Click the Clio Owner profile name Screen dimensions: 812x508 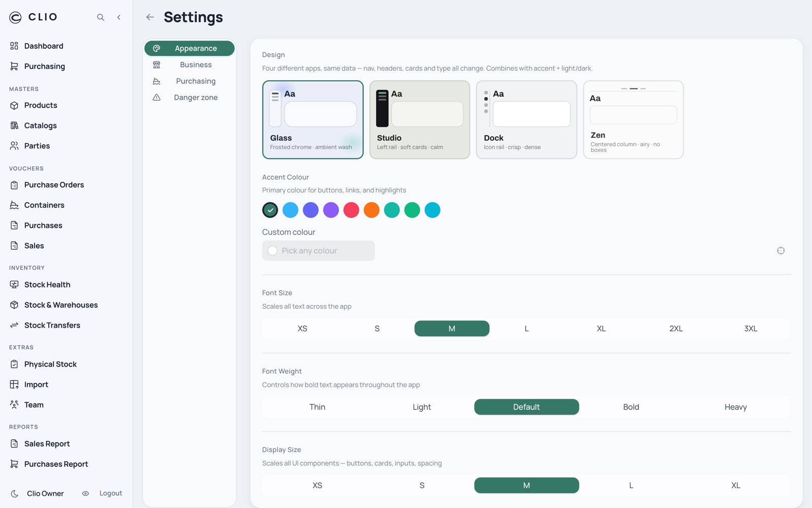click(45, 493)
